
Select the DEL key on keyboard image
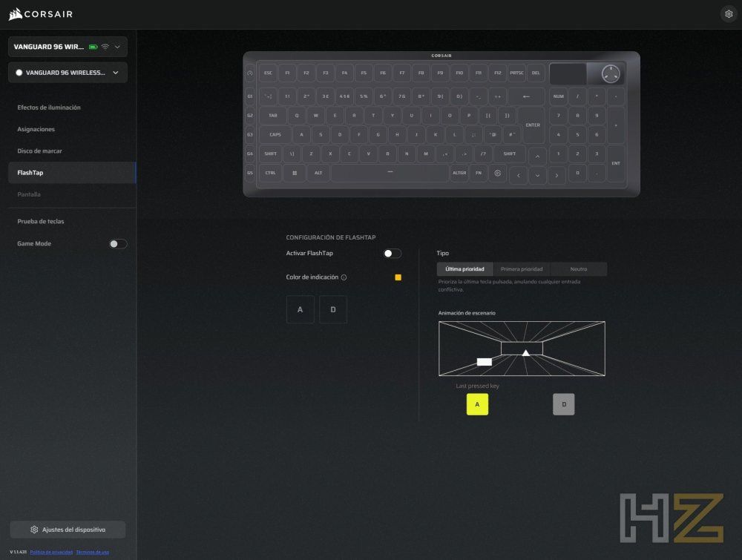click(536, 73)
